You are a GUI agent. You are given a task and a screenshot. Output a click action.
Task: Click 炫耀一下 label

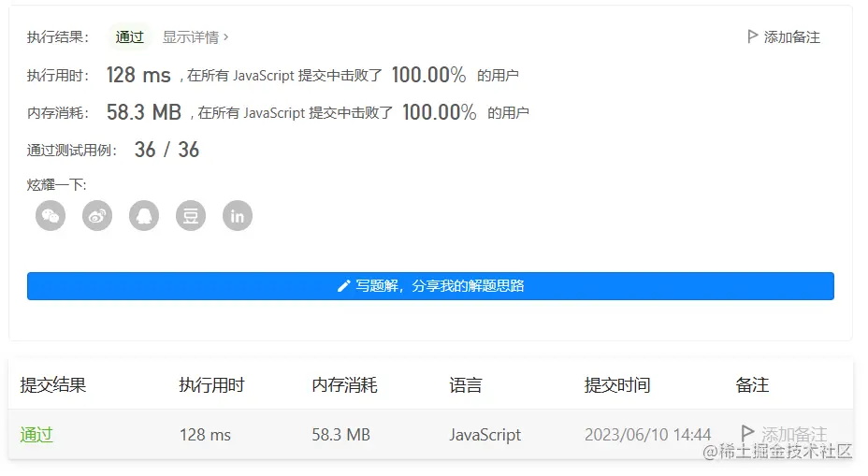56,185
